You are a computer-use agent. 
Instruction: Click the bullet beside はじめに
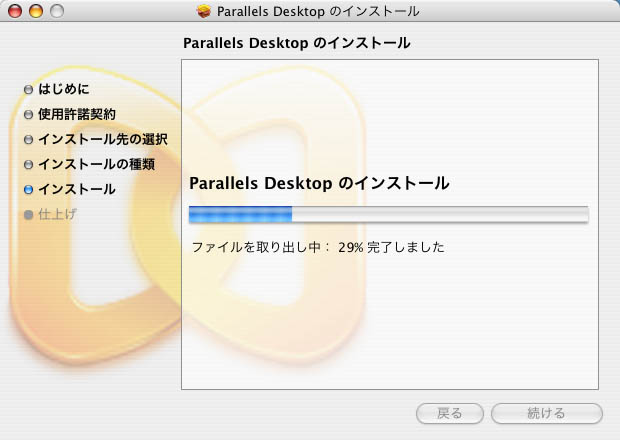29,89
